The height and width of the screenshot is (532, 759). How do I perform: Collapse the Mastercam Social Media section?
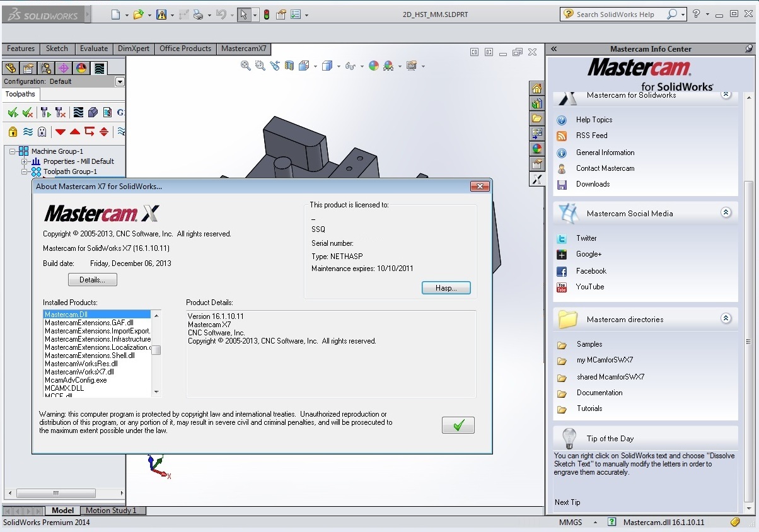pyautogui.click(x=726, y=213)
